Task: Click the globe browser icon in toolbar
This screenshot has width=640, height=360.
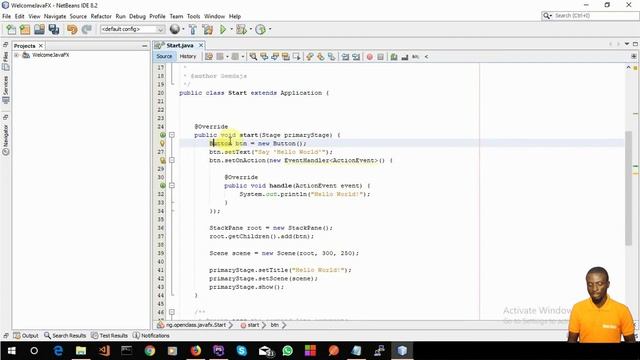Action: [175, 29]
